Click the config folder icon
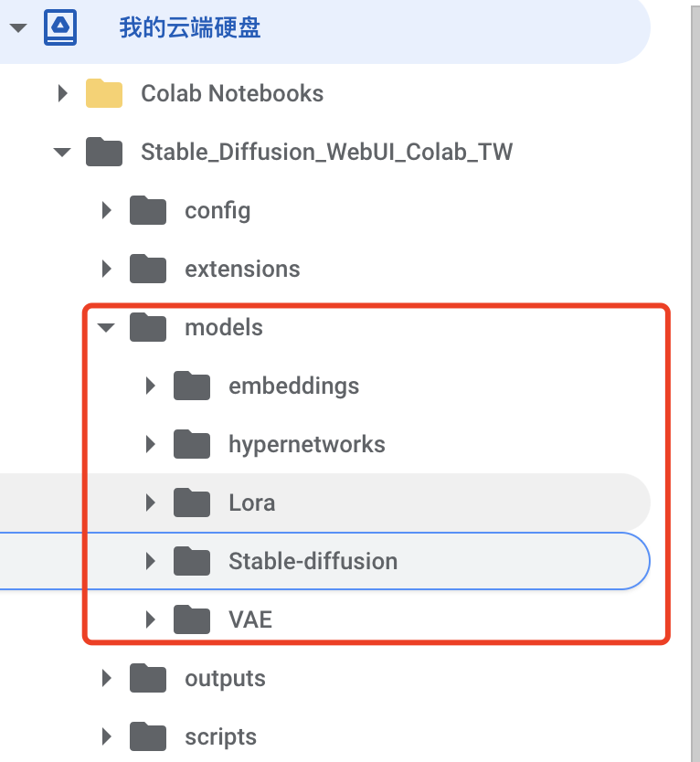Image resolution: width=700 pixels, height=762 pixels. pyautogui.click(x=148, y=210)
